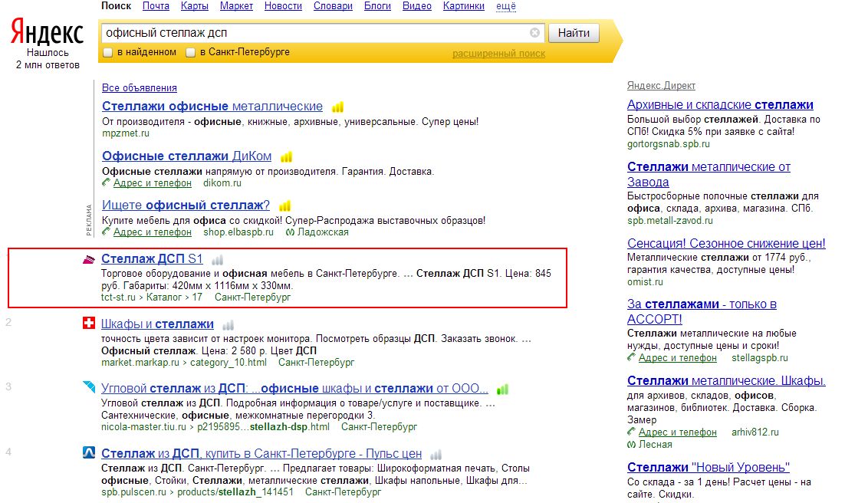
Task: Click the 'Каталог' breadcrumb under tct-st.ru
Action: 164,298
